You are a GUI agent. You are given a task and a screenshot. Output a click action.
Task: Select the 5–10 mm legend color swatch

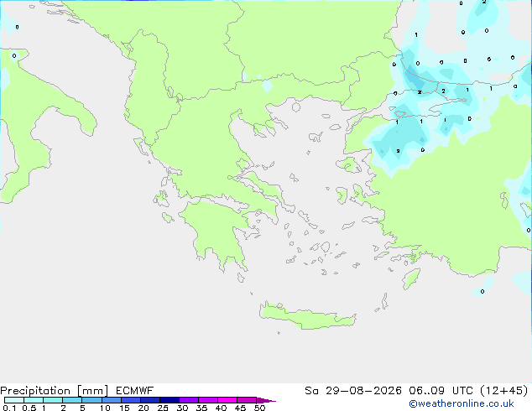coord(91,400)
